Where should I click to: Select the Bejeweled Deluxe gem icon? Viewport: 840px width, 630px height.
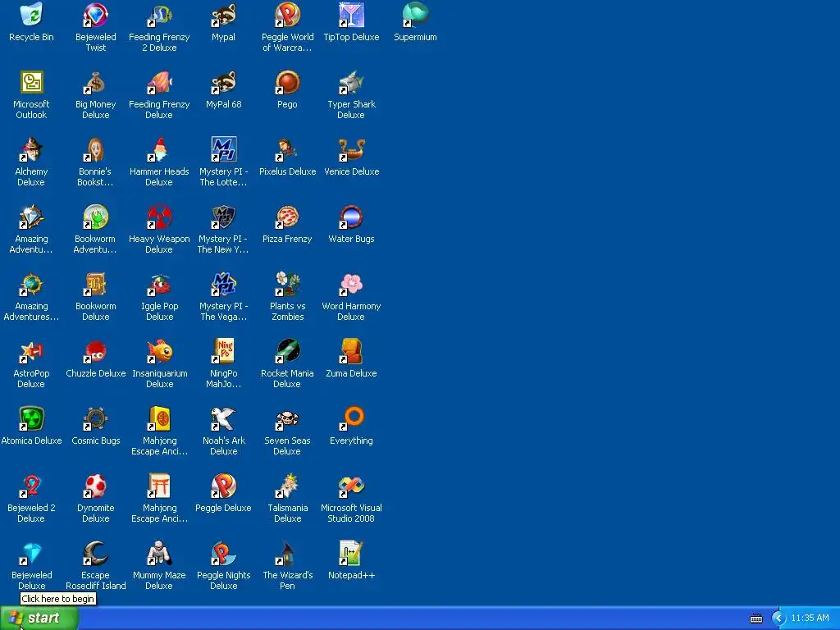pyautogui.click(x=31, y=553)
